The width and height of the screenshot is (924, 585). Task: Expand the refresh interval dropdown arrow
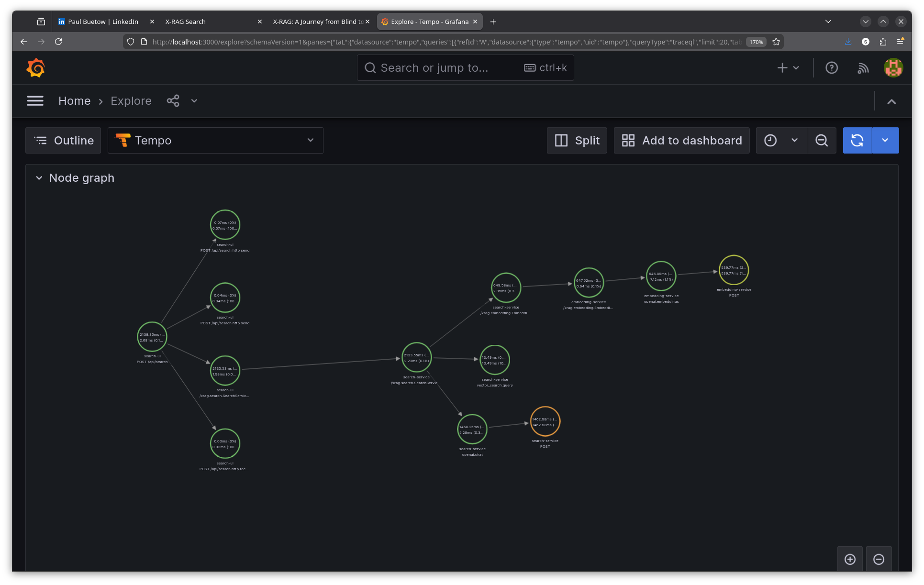[x=885, y=141]
